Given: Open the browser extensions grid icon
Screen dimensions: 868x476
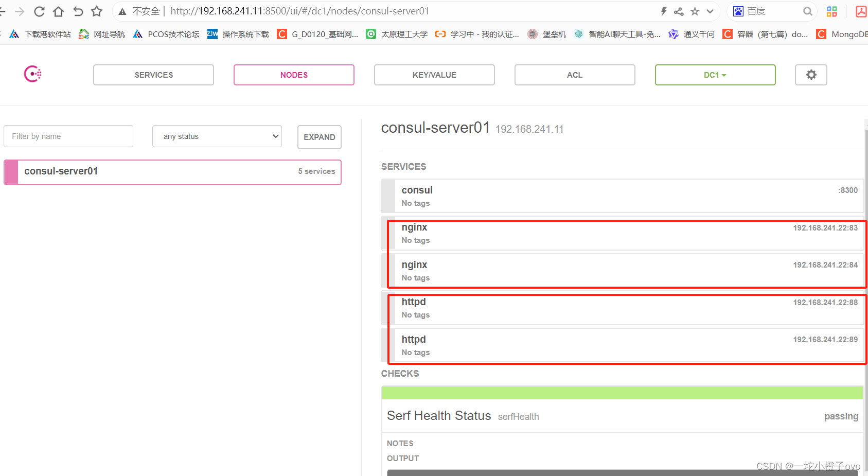Looking at the screenshot, I should click(x=831, y=11).
